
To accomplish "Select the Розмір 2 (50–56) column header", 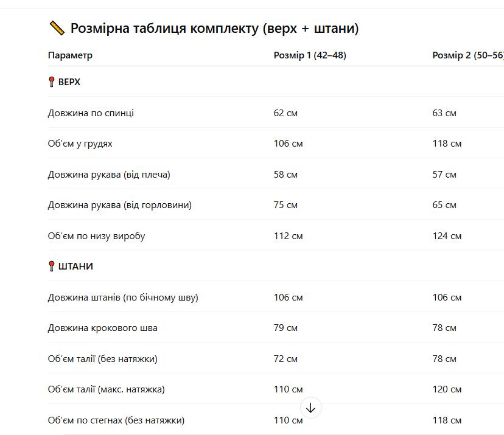I will pyautogui.click(x=468, y=55).
